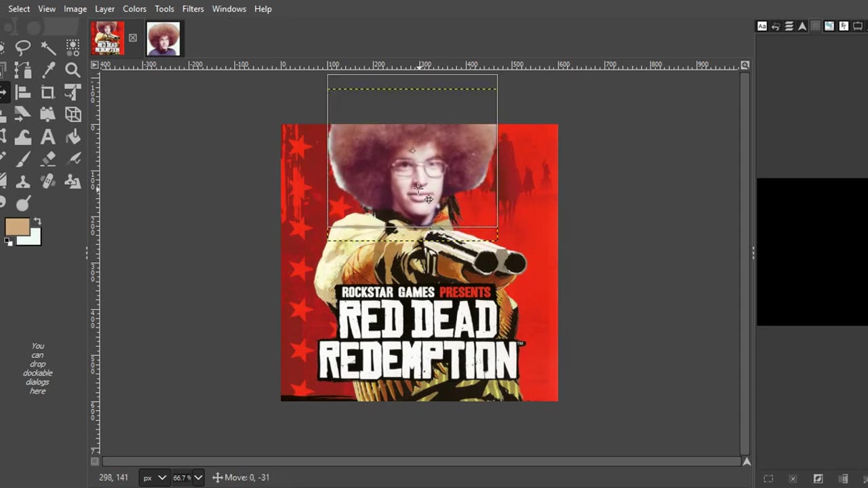Open the Tools menu
Image resolution: width=868 pixels, height=488 pixels.
click(x=164, y=9)
